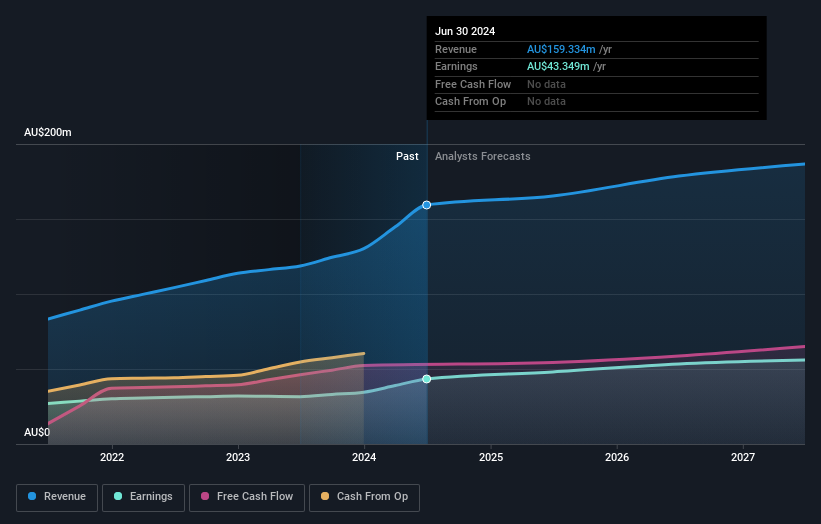Click the 2025 x-axis label
821x524 pixels.
point(491,457)
